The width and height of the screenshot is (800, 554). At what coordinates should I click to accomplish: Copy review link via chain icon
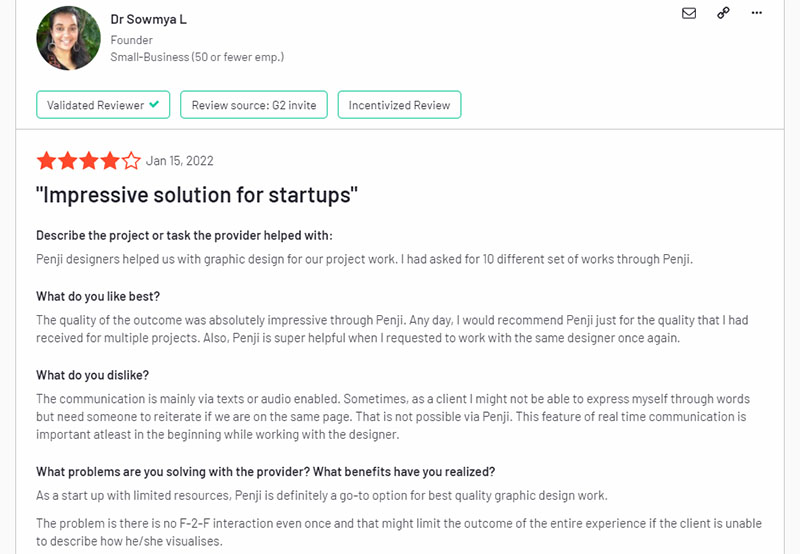click(723, 13)
